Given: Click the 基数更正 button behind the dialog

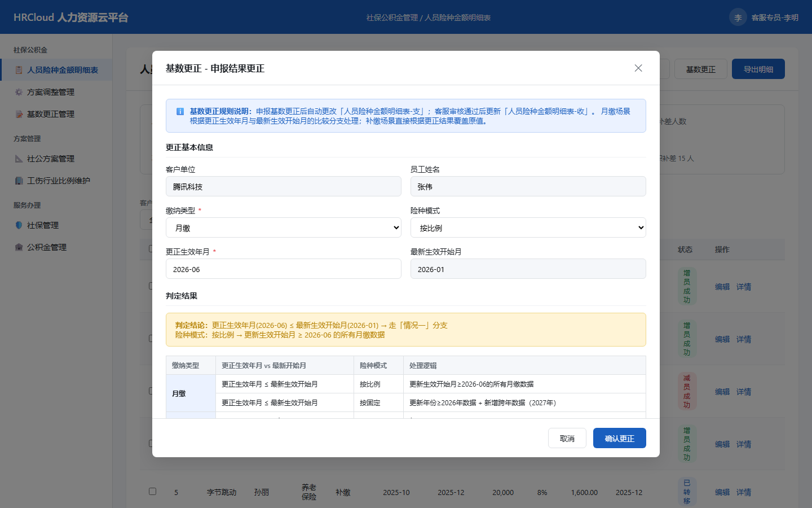Looking at the screenshot, I should [x=701, y=69].
